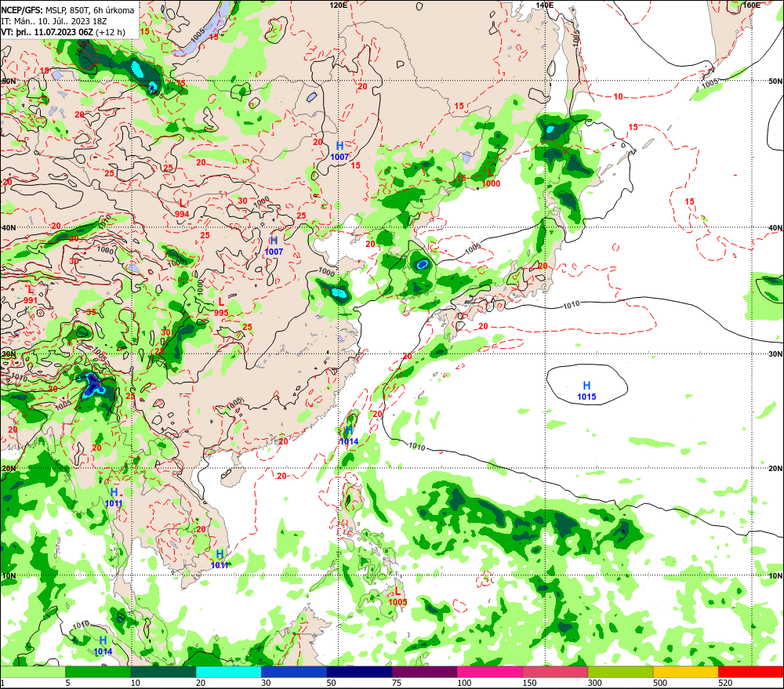Viewport: 784px width, 689px height.
Task: Click the 'L 991' low pressure label
Action: 31,294
